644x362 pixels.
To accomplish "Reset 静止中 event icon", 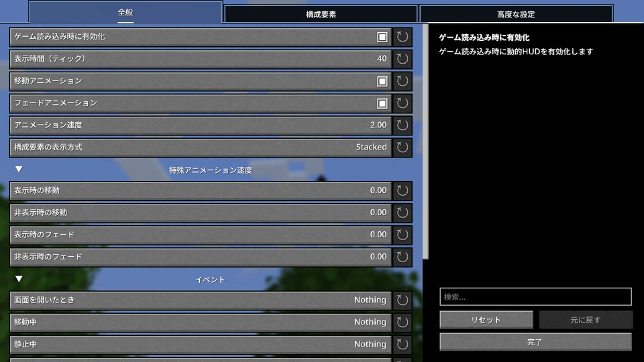I will point(402,345).
